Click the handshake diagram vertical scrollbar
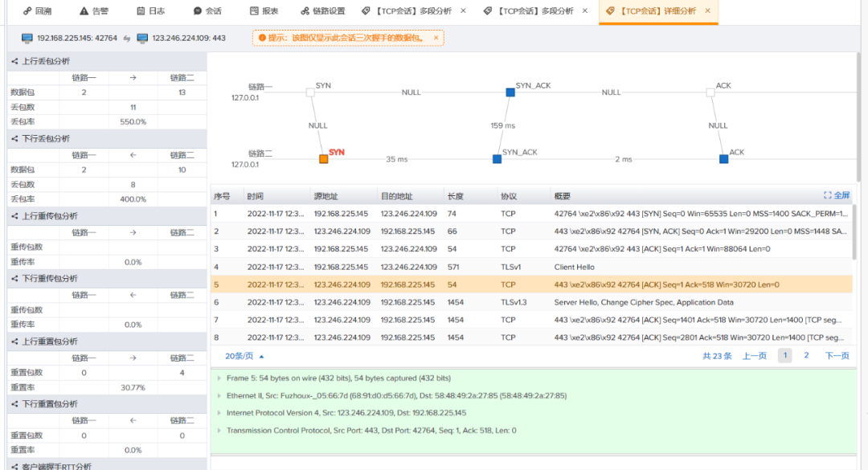 [858, 116]
